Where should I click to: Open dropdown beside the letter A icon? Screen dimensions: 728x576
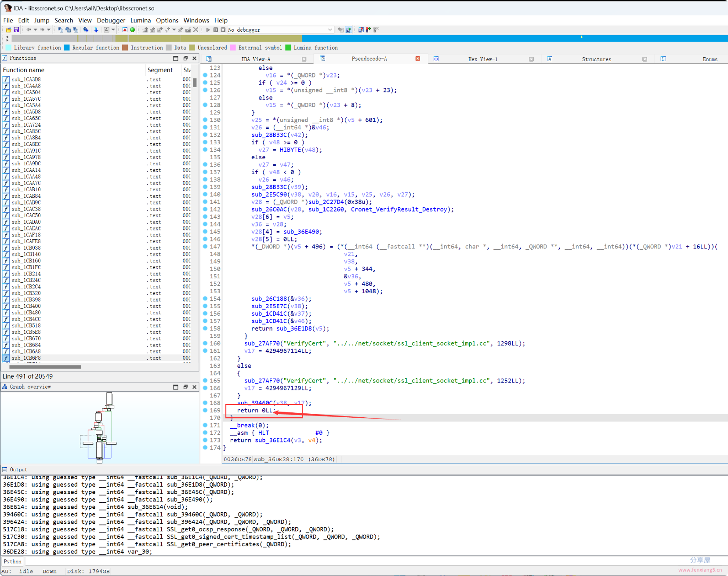click(113, 30)
